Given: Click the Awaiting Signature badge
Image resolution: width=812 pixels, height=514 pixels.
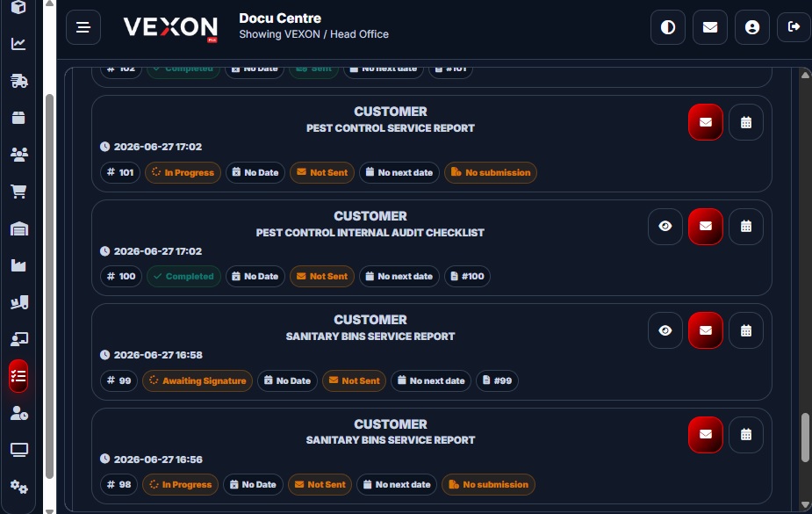Looking at the screenshot, I should [x=198, y=380].
